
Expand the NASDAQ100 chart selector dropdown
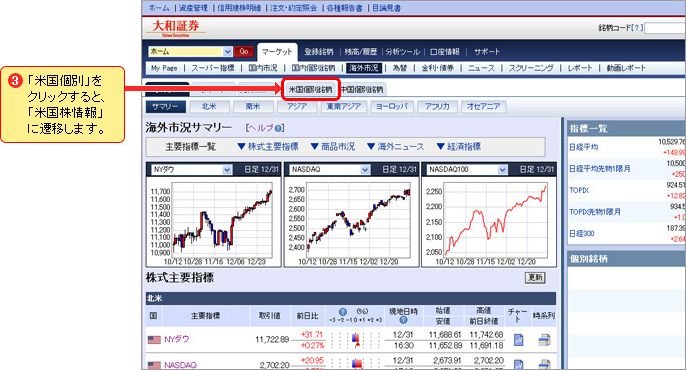pos(502,170)
